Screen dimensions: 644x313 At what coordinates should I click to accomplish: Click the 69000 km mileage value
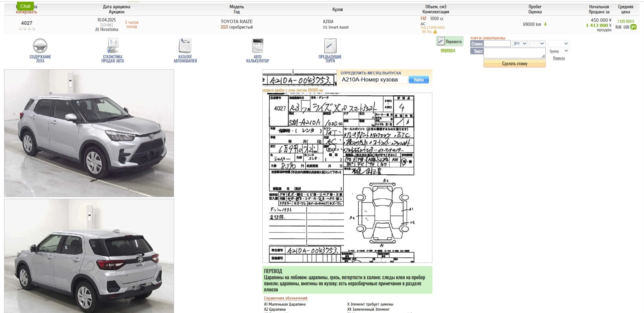pos(532,24)
